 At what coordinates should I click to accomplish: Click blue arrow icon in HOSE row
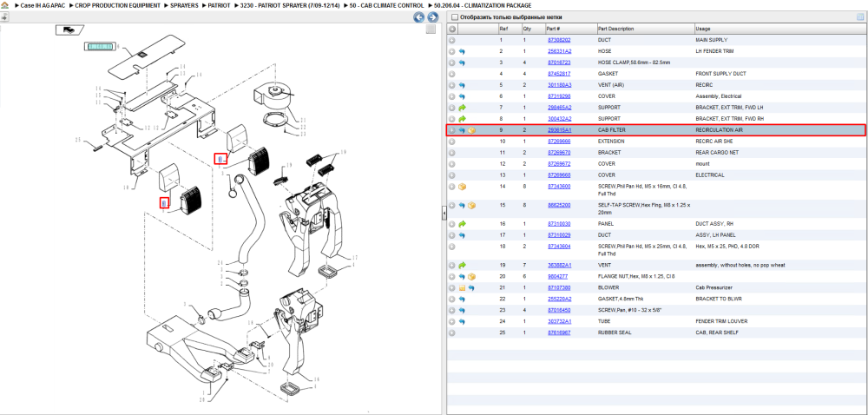click(463, 51)
